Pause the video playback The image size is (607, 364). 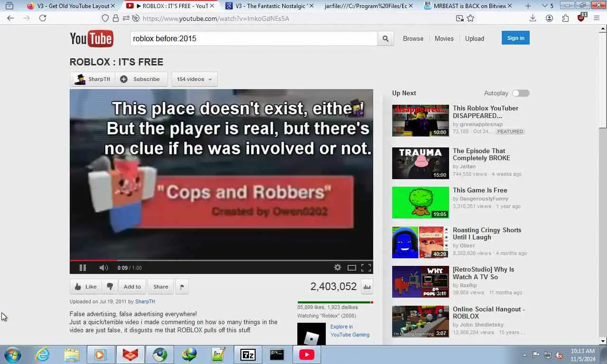[83, 268]
